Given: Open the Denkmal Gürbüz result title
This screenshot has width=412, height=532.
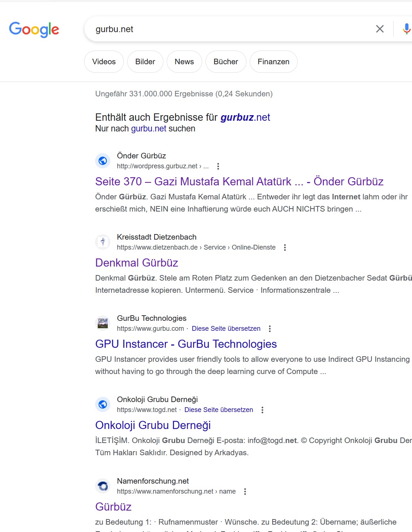Looking at the screenshot, I should tap(136, 262).
